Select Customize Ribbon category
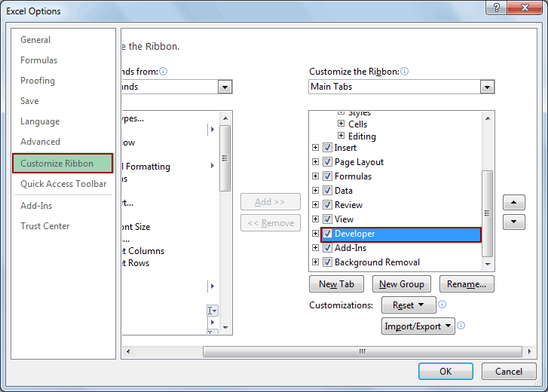The image size is (548, 392). coord(63,163)
